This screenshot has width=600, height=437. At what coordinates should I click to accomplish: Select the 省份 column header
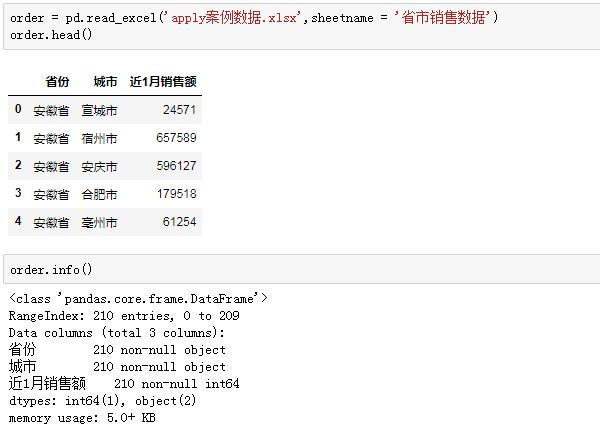(57, 82)
